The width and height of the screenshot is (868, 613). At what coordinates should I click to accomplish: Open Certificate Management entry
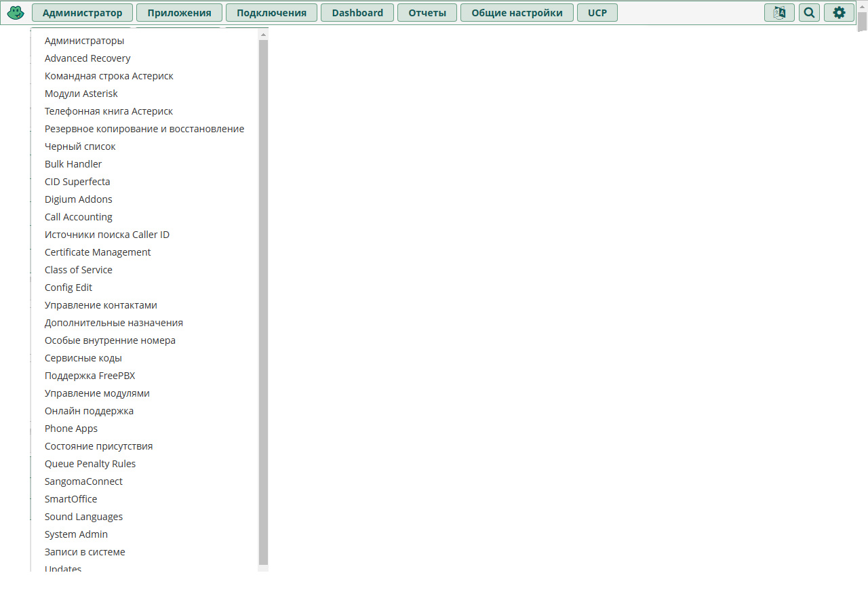point(98,252)
